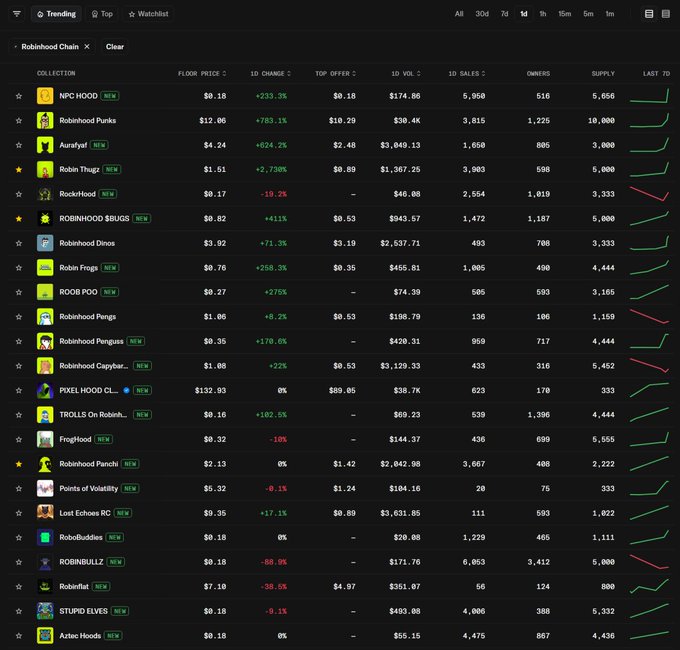Open RockrHood collection avatar
This screenshot has width=680, height=650.
click(x=45, y=194)
